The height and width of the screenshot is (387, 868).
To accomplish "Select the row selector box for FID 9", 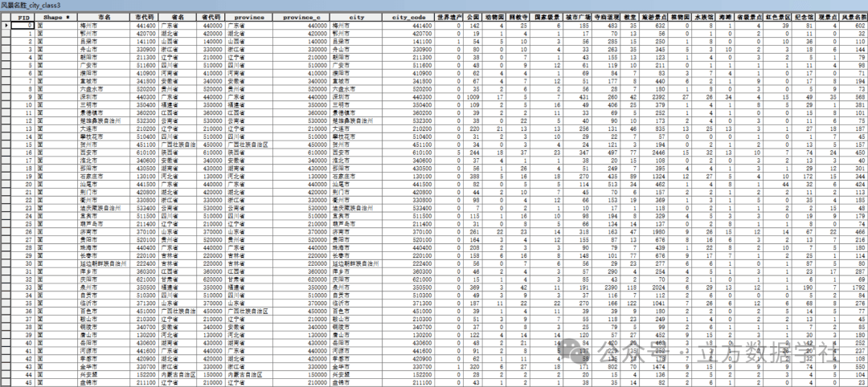I will click(6, 96).
